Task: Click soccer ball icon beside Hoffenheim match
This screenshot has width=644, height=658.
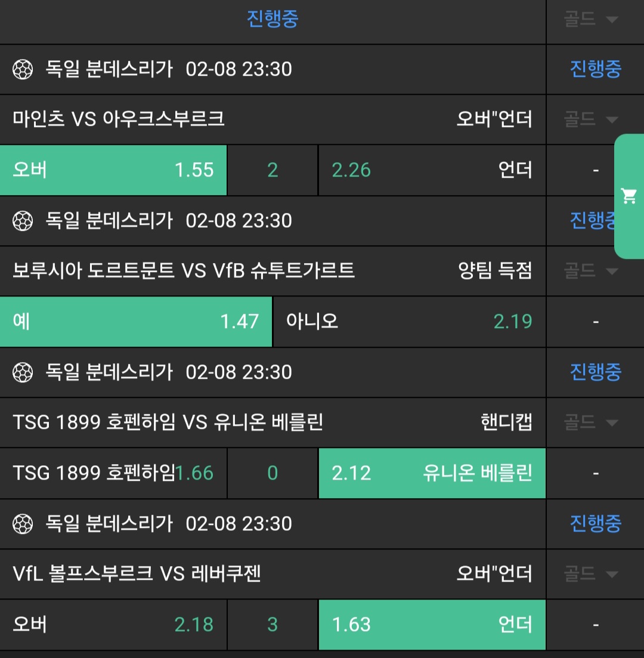Action: coord(23,373)
